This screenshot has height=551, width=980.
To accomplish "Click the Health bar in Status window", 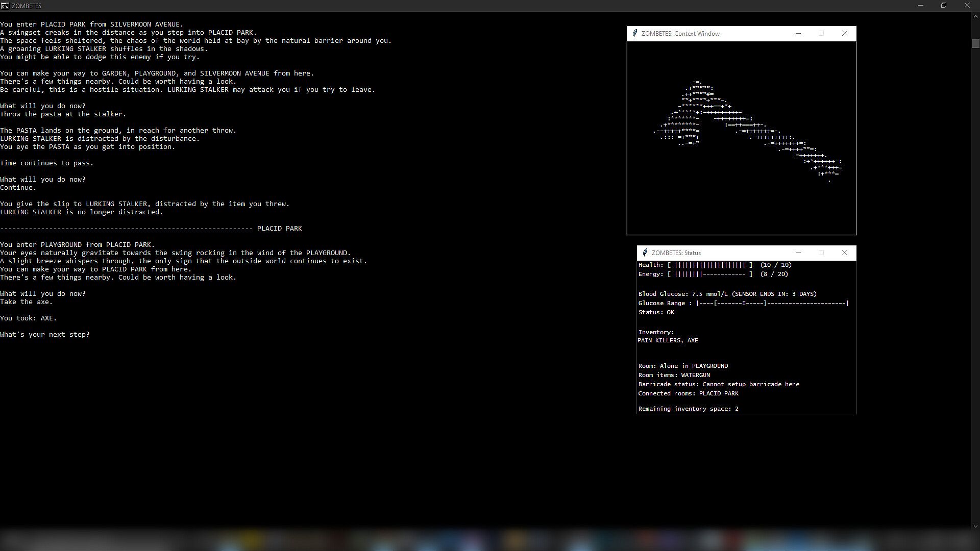I will click(710, 265).
